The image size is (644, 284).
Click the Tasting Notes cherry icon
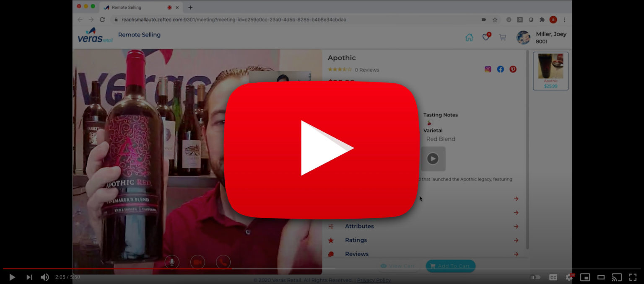[x=429, y=123]
